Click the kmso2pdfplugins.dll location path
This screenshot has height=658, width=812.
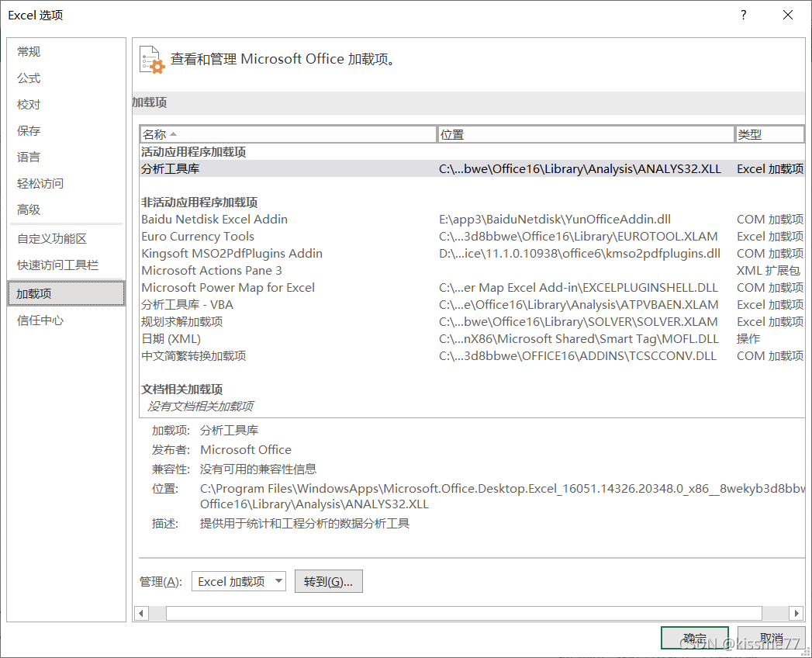click(579, 254)
